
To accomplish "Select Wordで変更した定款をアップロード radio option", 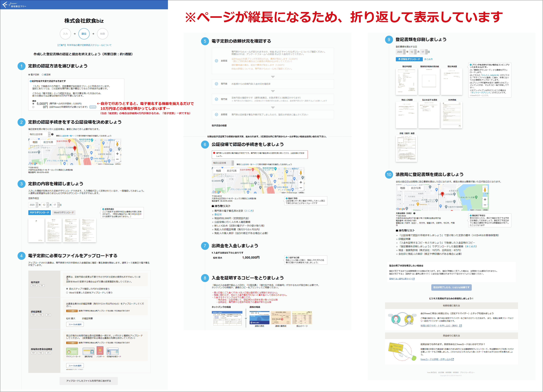I will 67,293.
